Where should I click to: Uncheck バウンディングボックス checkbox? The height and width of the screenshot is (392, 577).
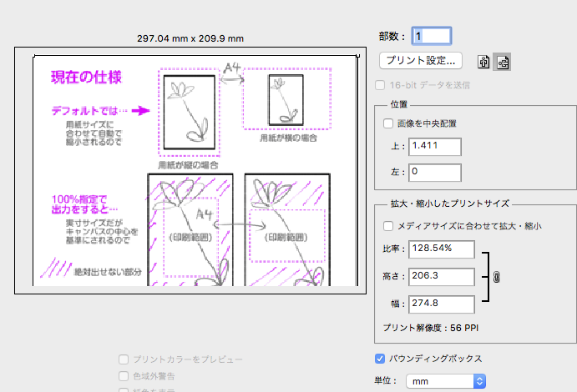tap(380, 359)
